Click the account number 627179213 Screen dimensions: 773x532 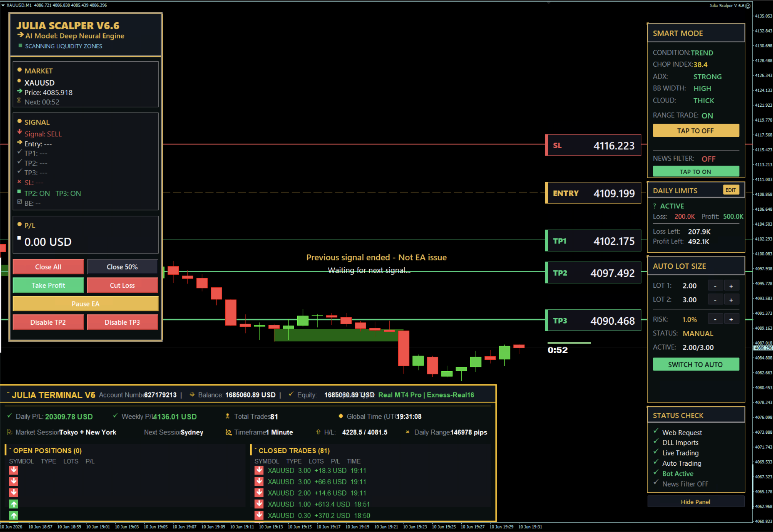(x=160, y=395)
